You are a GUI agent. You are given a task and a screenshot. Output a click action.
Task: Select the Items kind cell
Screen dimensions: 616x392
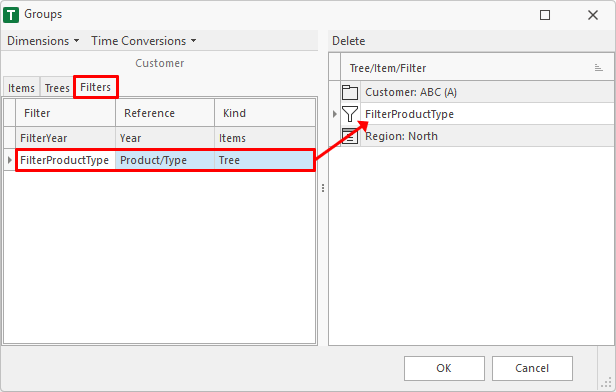(265, 138)
